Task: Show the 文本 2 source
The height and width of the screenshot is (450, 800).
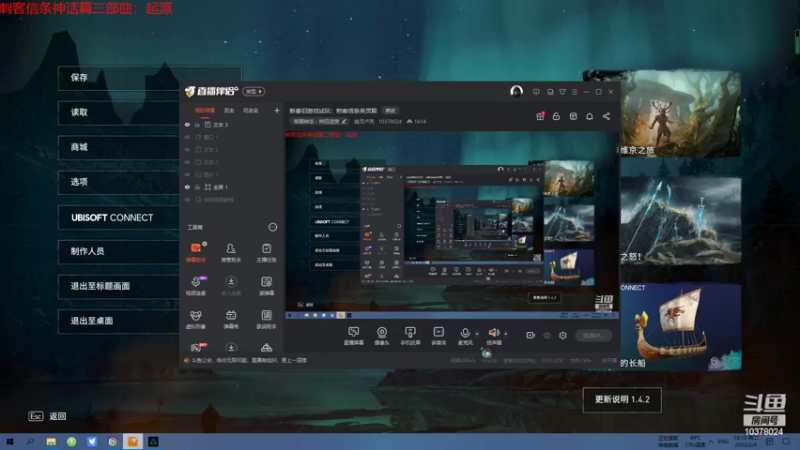Action: point(187,149)
